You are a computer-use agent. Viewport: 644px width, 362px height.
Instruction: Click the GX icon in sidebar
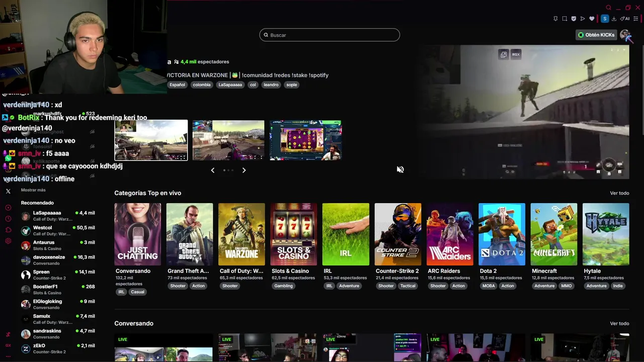(x=8, y=345)
